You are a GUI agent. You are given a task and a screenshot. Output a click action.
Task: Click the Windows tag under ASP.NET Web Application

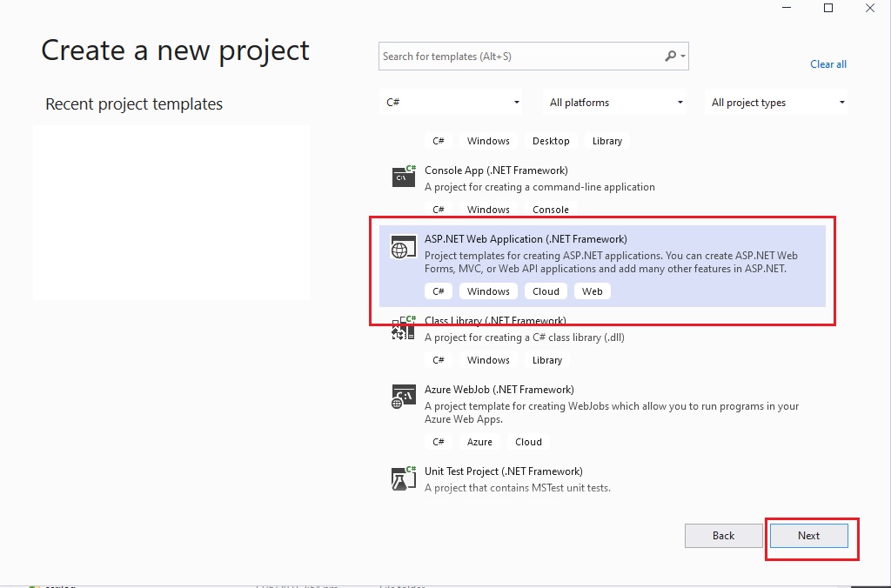tap(488, 291)
